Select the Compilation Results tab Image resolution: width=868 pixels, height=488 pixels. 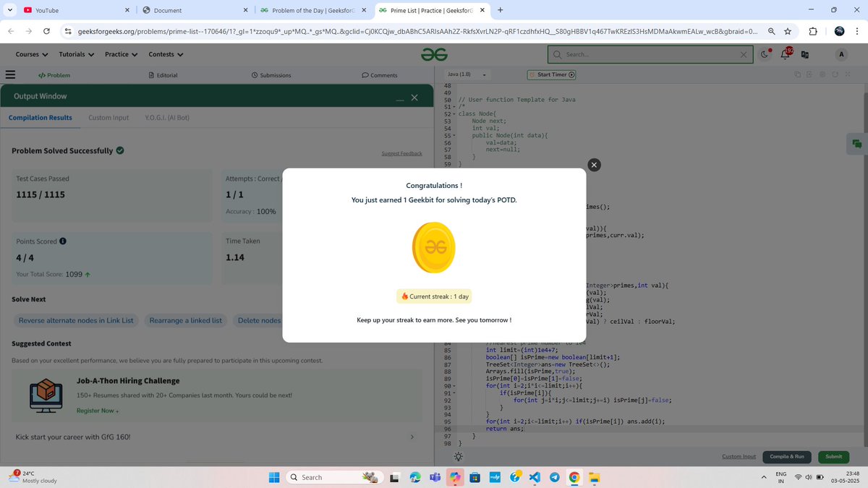41,117
